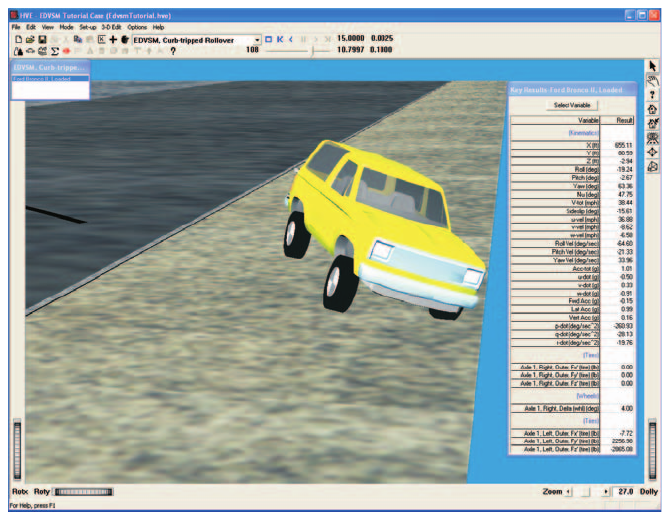Click the black plus icon
The image size is (668, 517).
click(x=113, y=40)
